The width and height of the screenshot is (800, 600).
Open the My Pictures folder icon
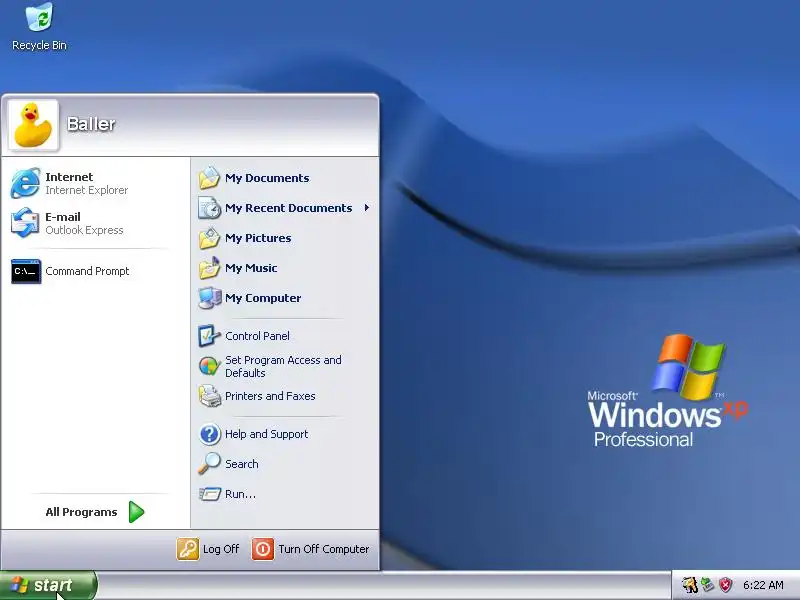coord(209,238)
